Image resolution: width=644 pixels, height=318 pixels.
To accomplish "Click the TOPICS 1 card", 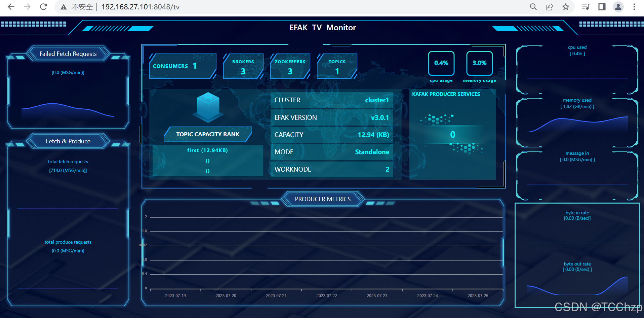I will (337, 66).
